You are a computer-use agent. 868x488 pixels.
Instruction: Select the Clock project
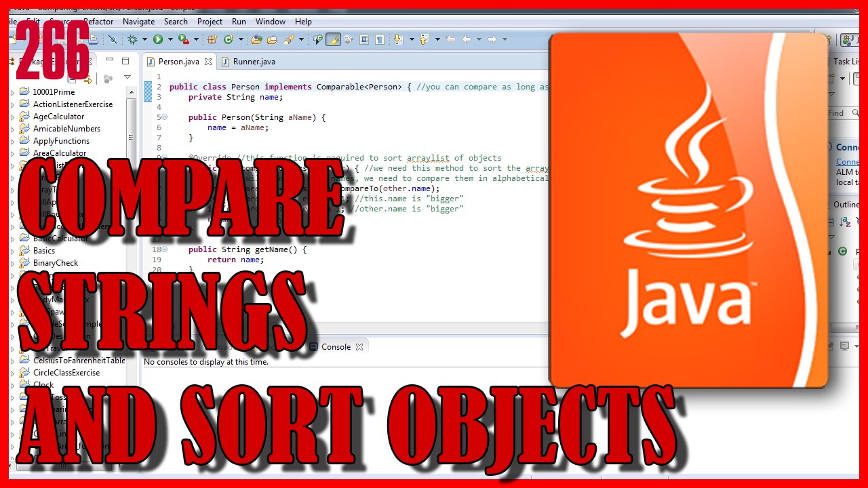pyautogui.click(x=43, y=385)
